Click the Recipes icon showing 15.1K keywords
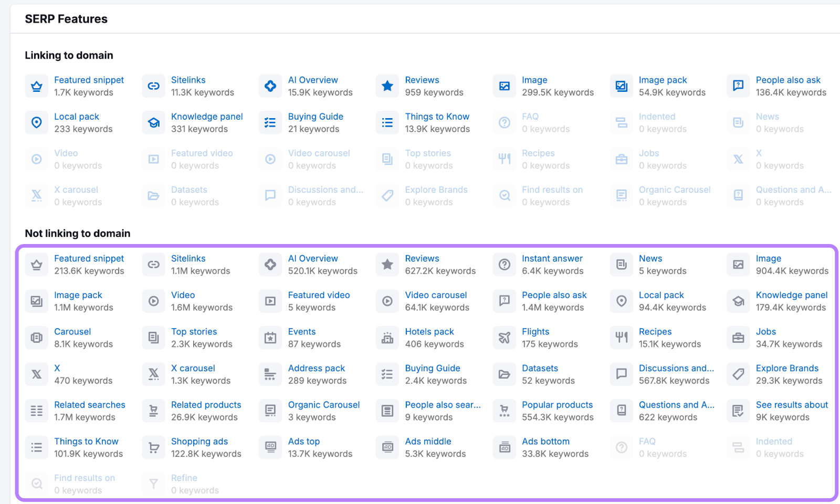The height and width of the screenshot is (504, 840). click(x=621, y=338)
